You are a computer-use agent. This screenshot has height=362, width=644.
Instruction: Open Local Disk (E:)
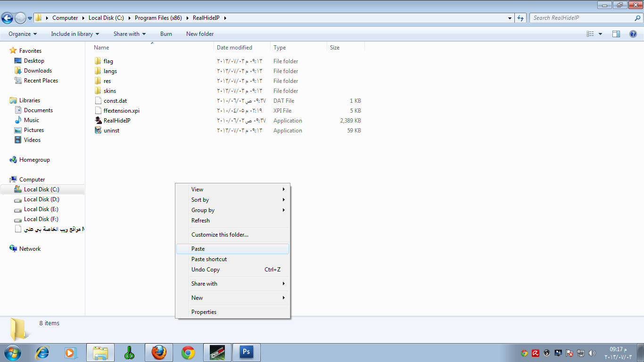coord(41,209)
